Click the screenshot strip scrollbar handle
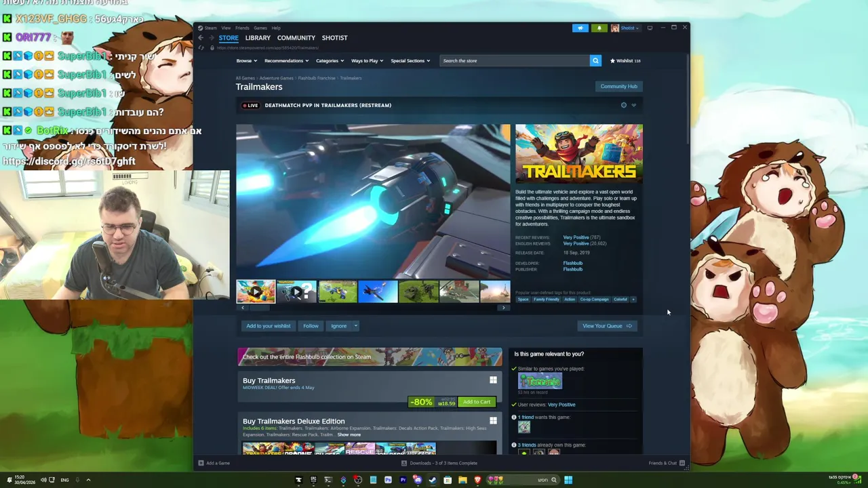This screenshot has height=488, width=868. tap(259, 308)
